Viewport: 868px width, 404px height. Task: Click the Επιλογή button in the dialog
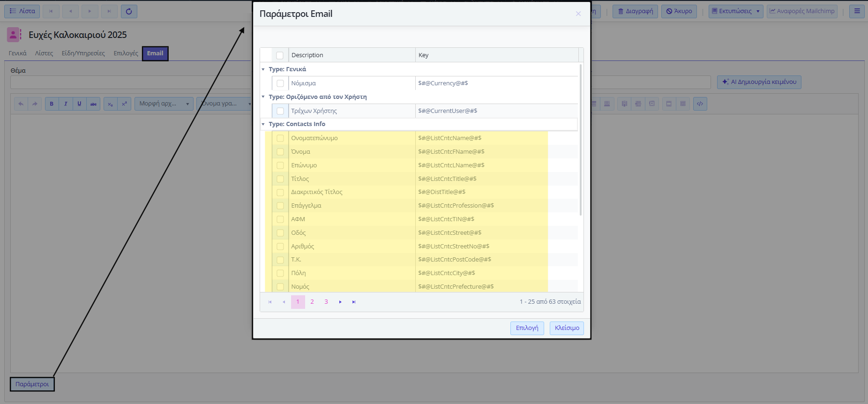[527, 328]
